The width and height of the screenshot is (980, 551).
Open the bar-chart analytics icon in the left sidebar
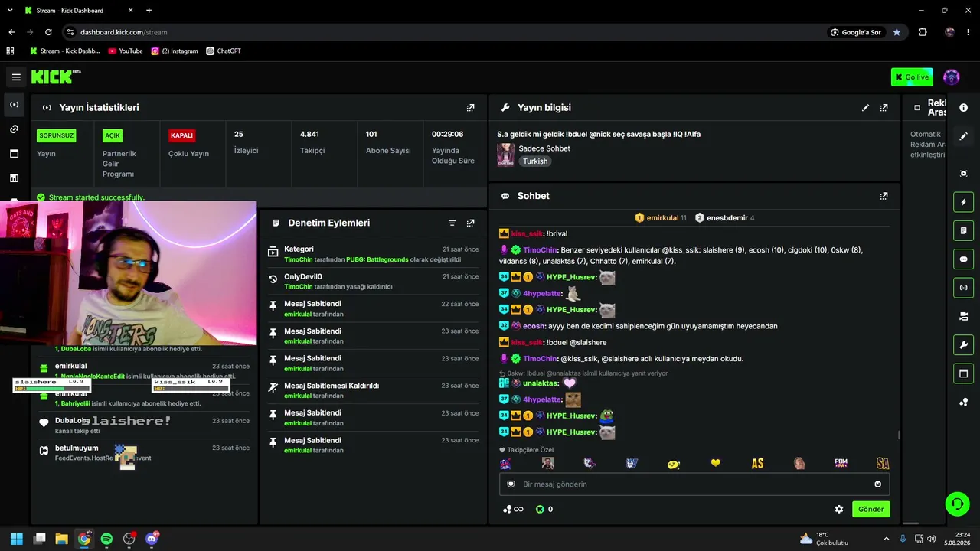pos(14,178)
